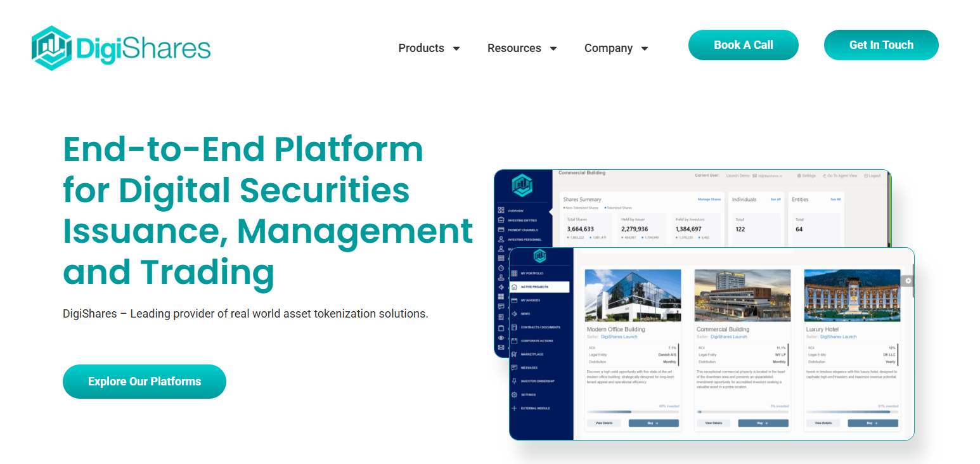
Task: Open the Commercial Building photo
Action: tap(742, 295)
